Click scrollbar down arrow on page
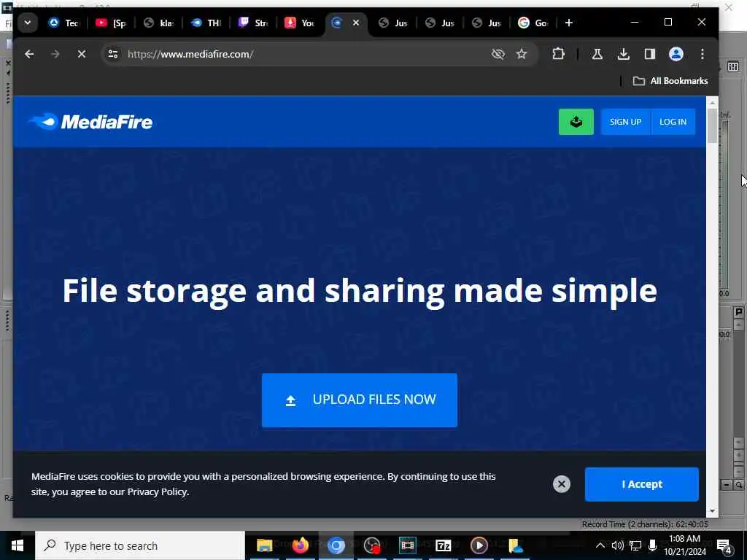Screen dimensions: 747x560 click(712, 511)
